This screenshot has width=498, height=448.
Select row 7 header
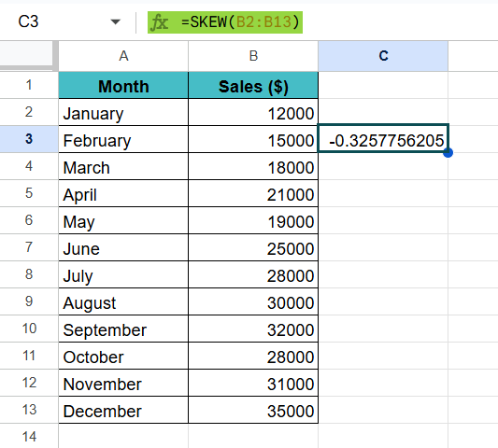point(29,247)
